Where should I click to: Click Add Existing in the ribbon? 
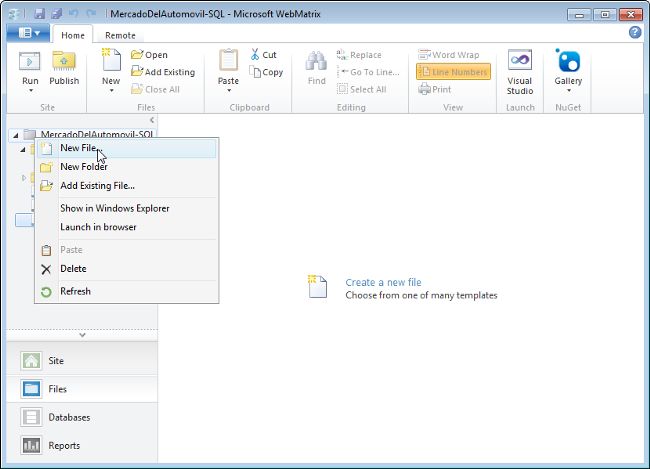(x=163, y=72)
